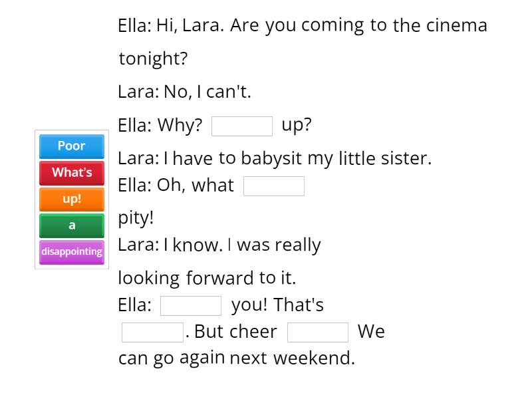Choose the green 'a' word tile
The image size is (532, 399).
71,225
